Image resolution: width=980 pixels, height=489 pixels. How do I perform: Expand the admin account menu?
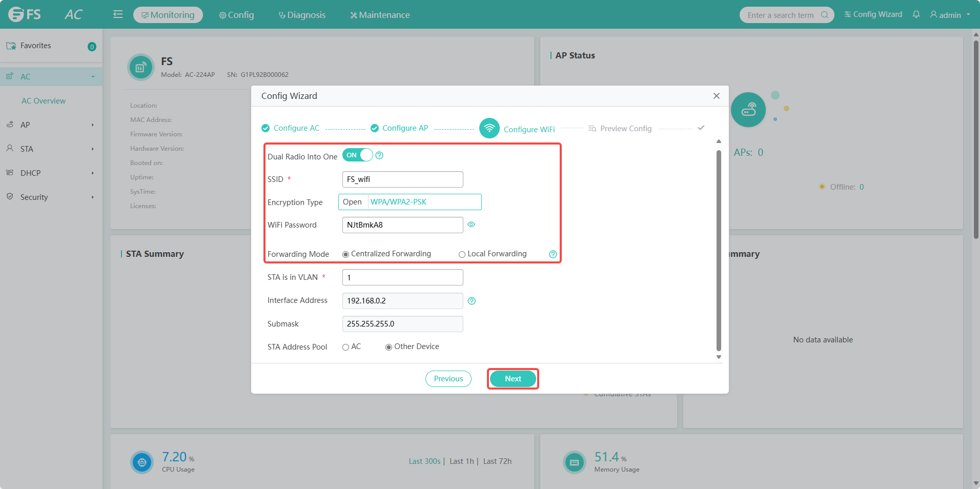pyautogui.click(x=950, y=15)
